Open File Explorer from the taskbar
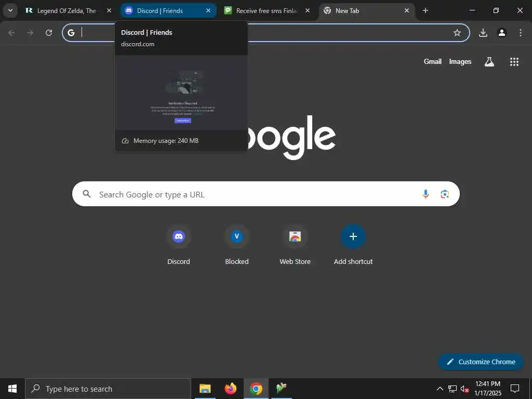Image resolution: width=532 pixels, height=399 pixels. 205,389
